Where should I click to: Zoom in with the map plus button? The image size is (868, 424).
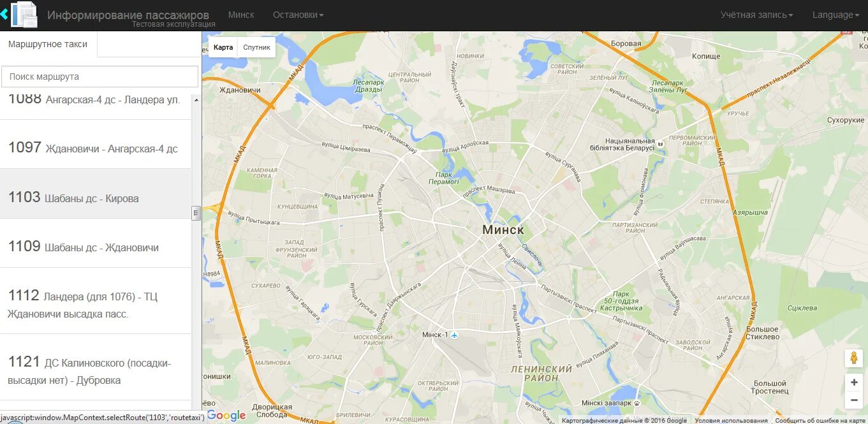[x=854, y=383]
